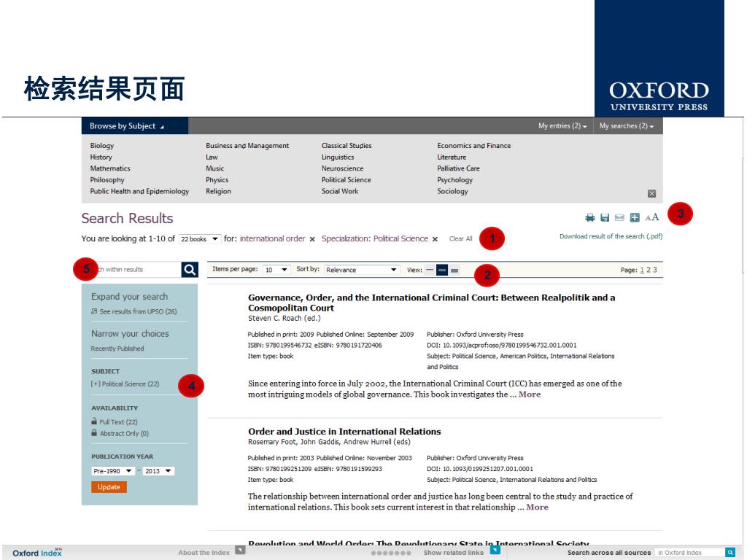Browse Business and Management subject
The height and width of the screenshot is (560, 747).
pos(247,146)
